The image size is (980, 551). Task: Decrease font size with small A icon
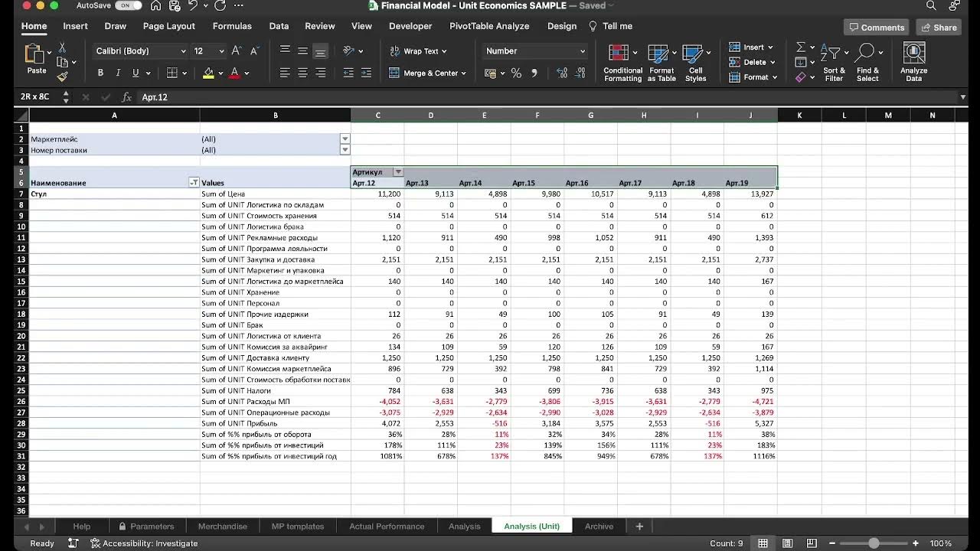[254, 51]
